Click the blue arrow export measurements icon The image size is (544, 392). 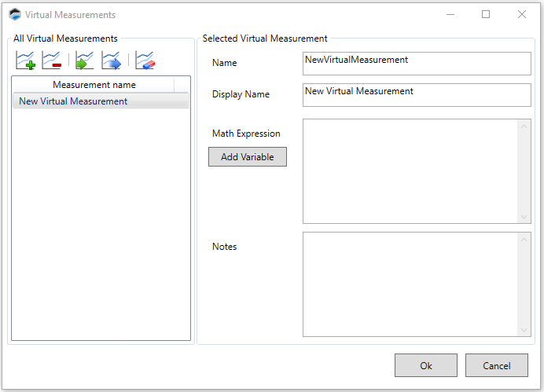[x=111, y=60]
